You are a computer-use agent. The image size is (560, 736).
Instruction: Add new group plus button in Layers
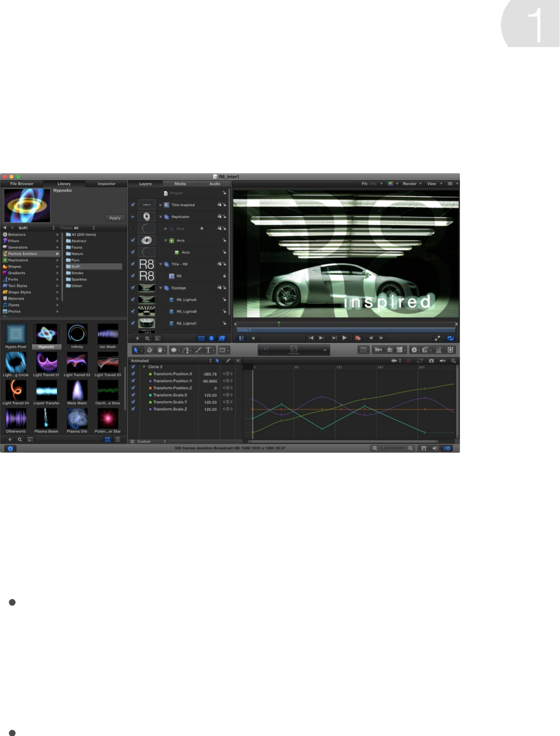[137, 338]
